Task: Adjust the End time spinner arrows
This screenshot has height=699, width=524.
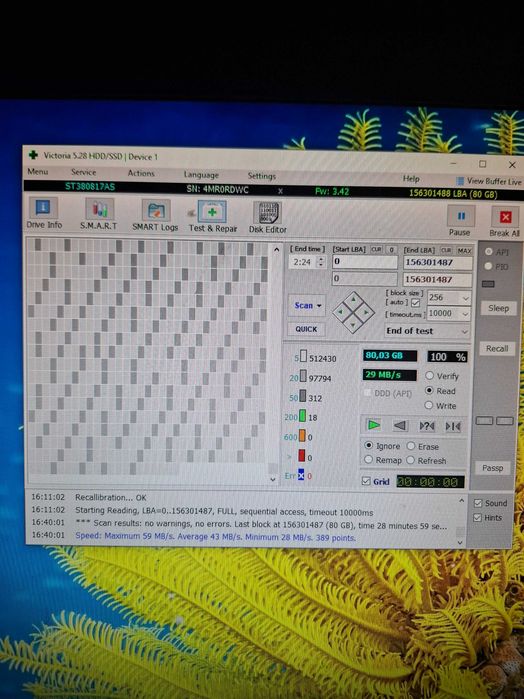Action: 321,262
